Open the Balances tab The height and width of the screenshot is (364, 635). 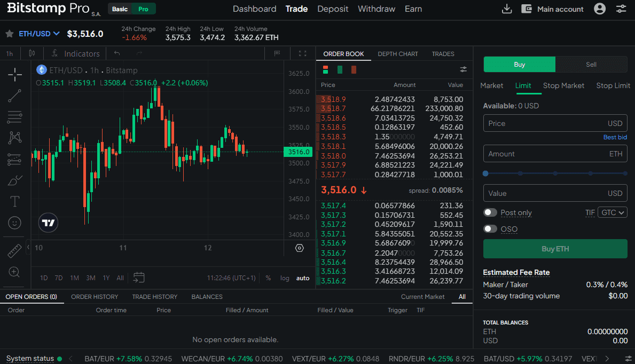coord(207,297)
